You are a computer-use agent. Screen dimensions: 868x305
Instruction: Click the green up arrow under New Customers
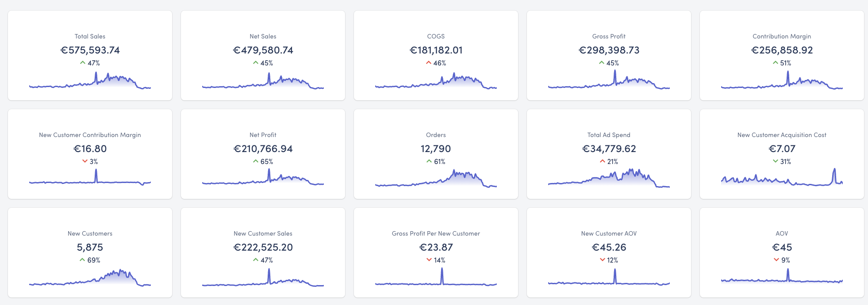pyautogui.click(x=82, y=260)
